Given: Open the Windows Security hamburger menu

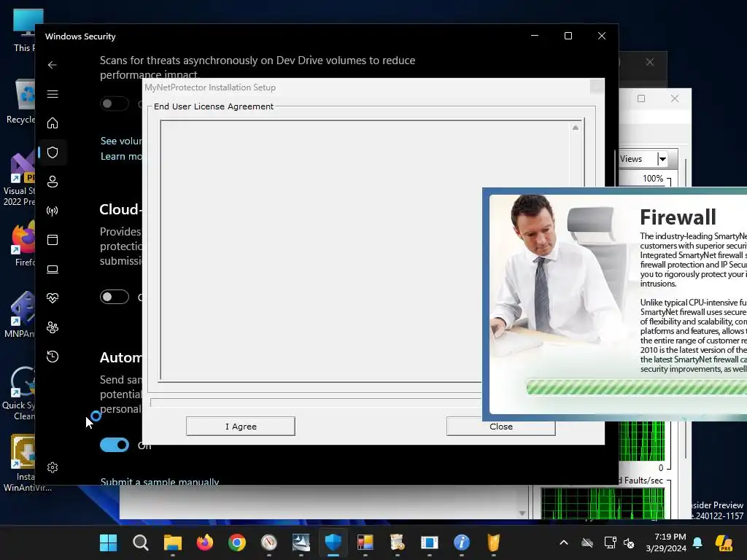Looking at the screenshot, I should tap(53, 94).
